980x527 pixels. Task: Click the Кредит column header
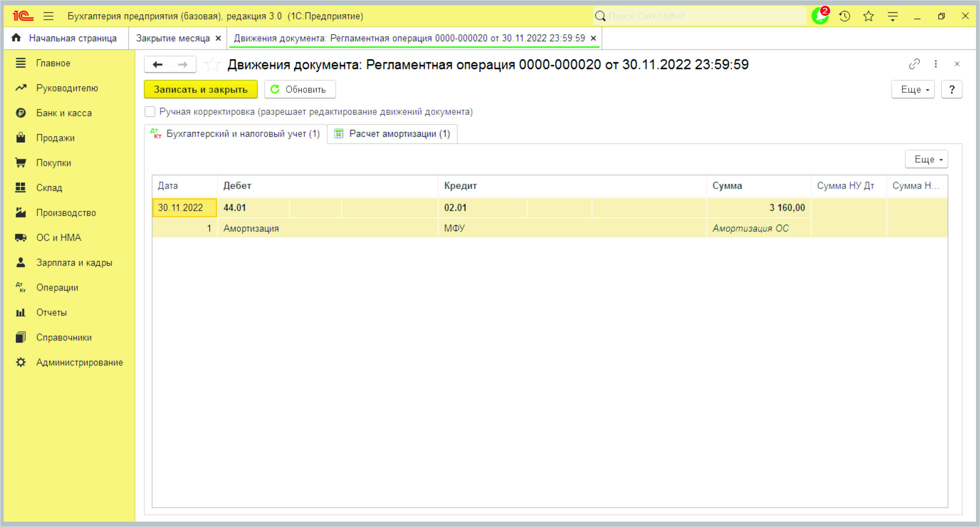573,186
